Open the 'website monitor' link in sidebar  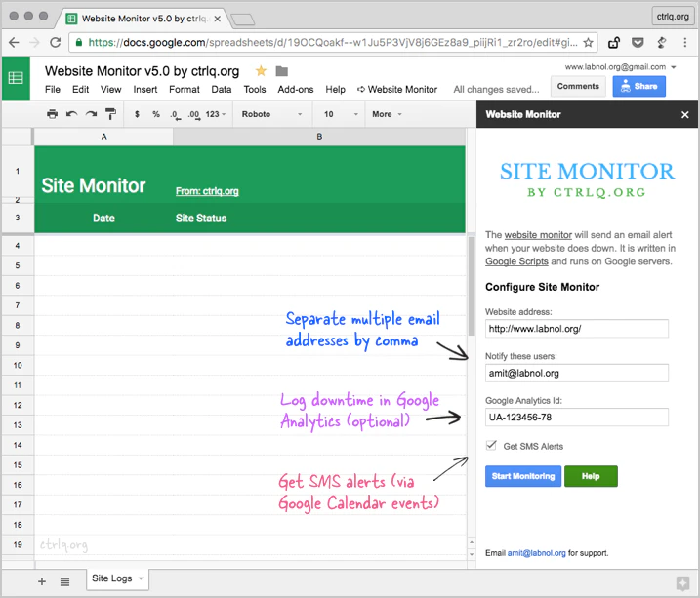pyautogui.click(x=538, y=235)
